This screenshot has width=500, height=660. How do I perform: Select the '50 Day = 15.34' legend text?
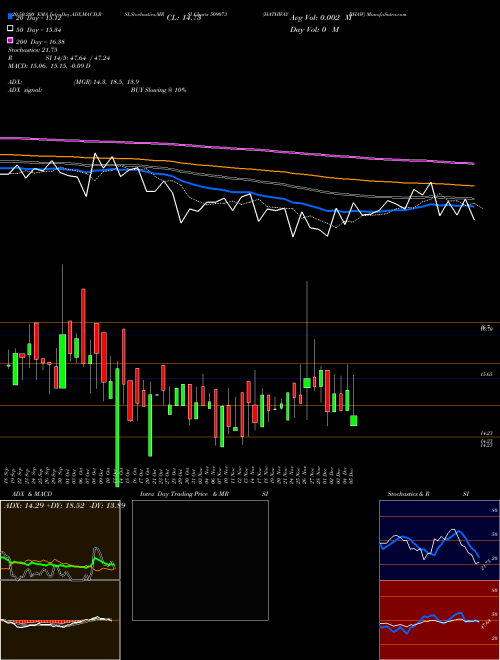click(x=39, y=30)
